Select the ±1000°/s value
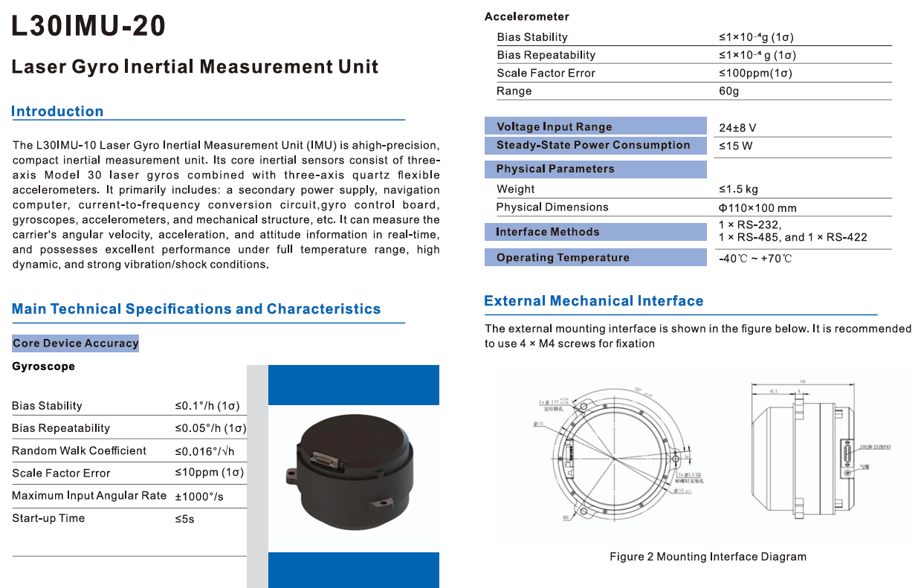Viewport: 921px width, 588px height. point(199,497)
